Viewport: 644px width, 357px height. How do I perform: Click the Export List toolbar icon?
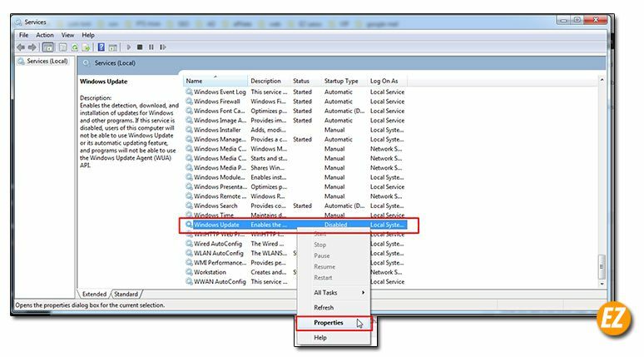pos(86,47)
